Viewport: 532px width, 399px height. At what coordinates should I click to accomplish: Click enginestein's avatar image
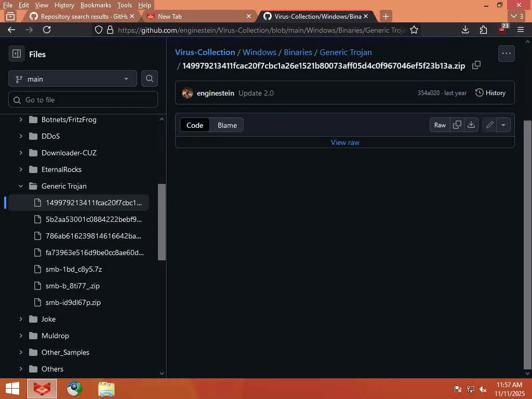[x=188, y=93]
